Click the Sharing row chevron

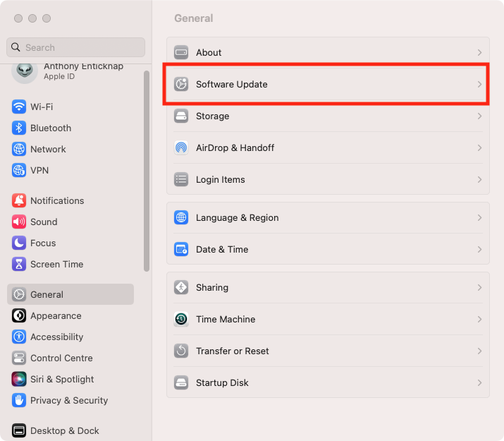pyautogui.click(x=479, y=288)
